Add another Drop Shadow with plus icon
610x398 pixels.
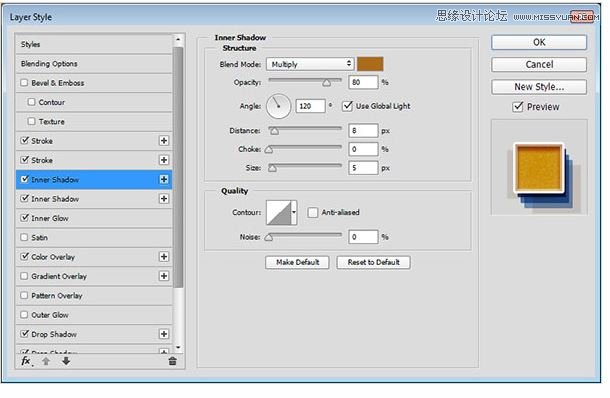(164, 334)
